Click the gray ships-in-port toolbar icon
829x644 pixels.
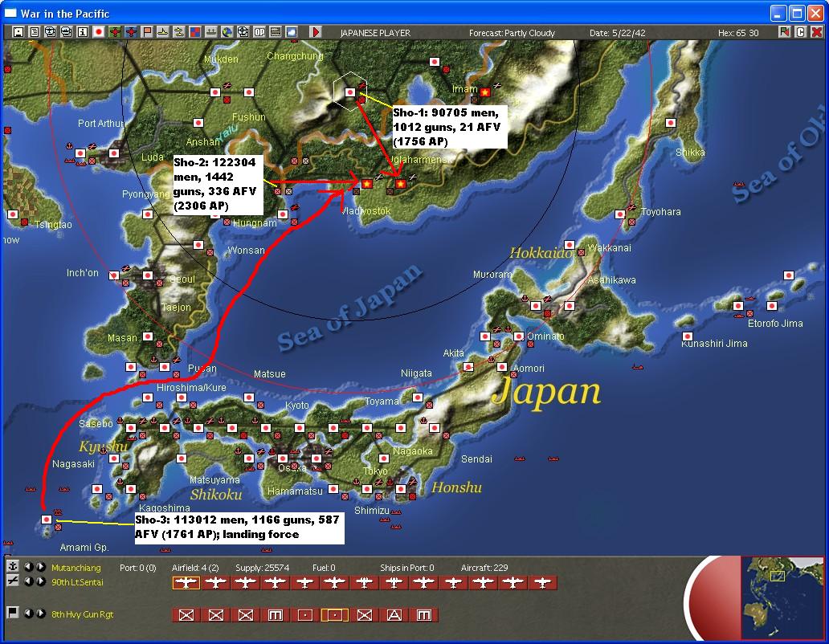click(211, 32)
